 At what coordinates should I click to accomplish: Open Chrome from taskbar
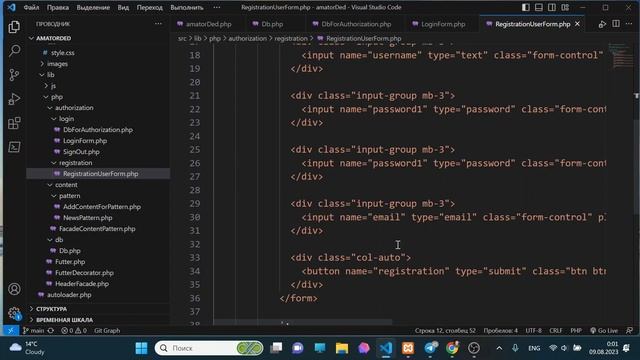[452, 348]
